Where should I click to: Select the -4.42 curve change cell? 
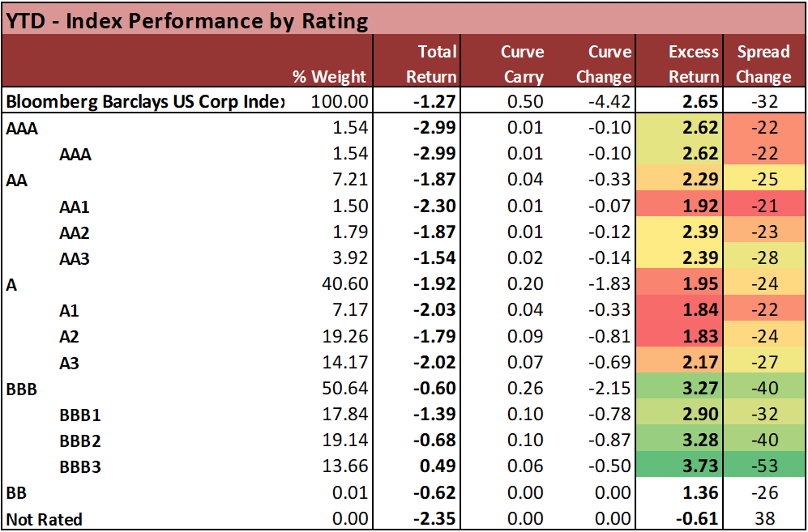coord(609,102)
